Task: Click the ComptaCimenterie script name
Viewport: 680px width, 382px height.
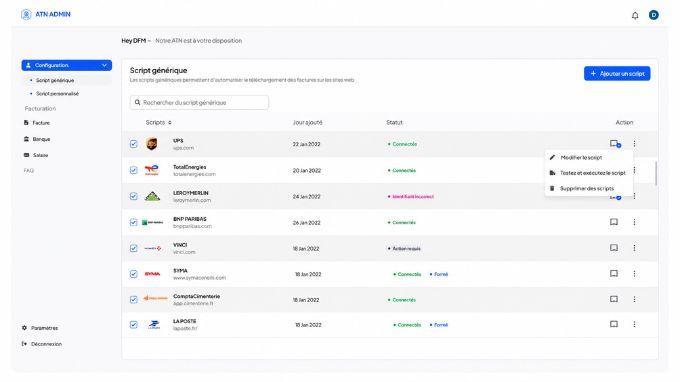Action: [196, 296]
